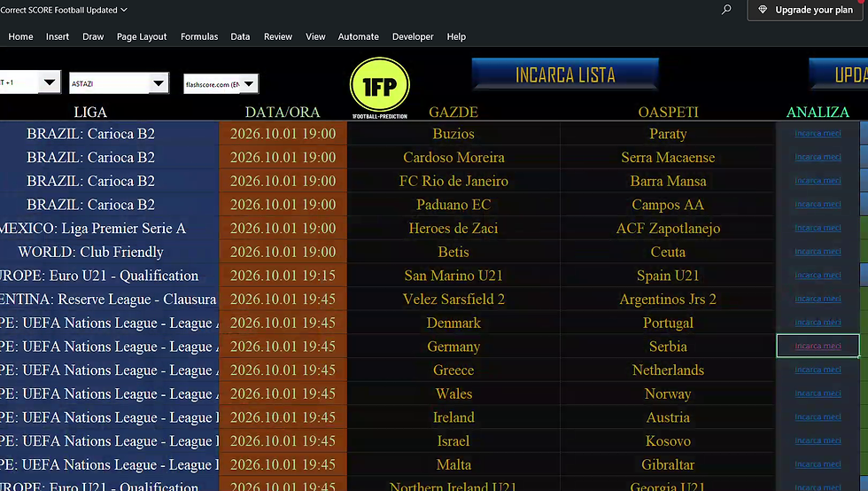Select the Norway cell
The image size is (868, 491).
click(x=668, y=394)
